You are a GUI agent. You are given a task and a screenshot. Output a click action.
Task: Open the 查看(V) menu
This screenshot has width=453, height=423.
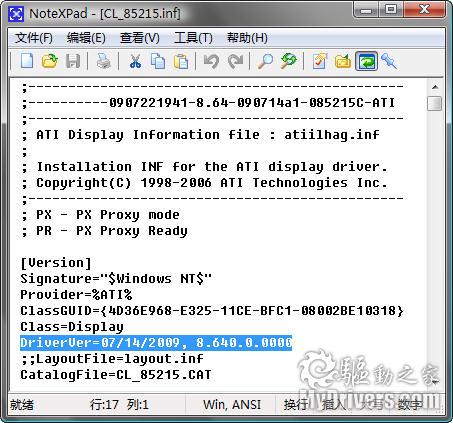[x=140, y=38]
